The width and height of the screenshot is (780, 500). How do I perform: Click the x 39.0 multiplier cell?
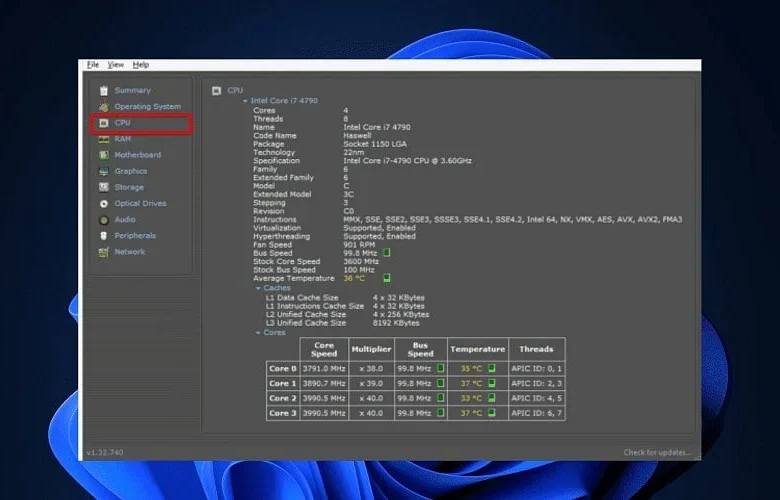[x=371, y=384]
